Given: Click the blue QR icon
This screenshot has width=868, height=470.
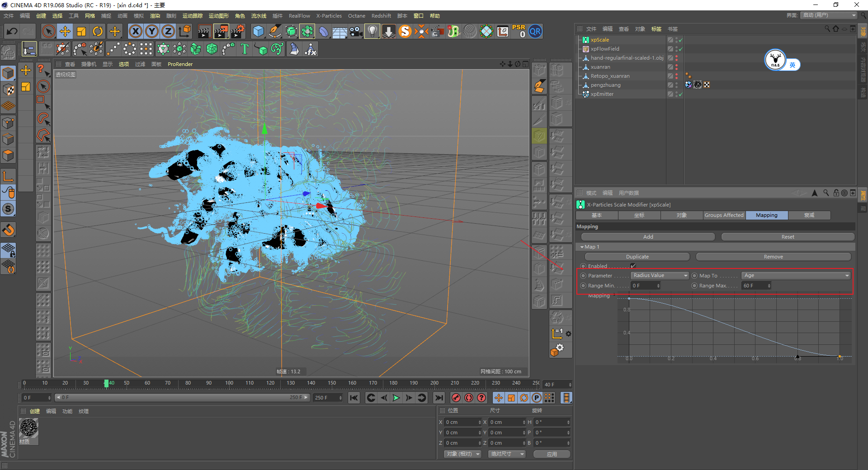Looking at the screenshot, I should click(x=535, y=31).
